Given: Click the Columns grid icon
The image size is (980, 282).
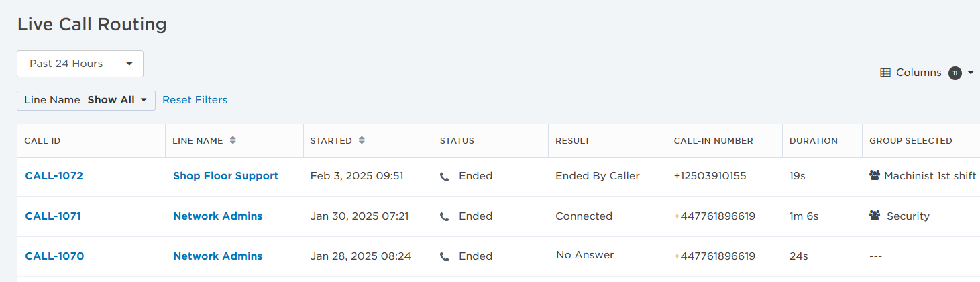Looking at the screenshot, I should [885, 73].
